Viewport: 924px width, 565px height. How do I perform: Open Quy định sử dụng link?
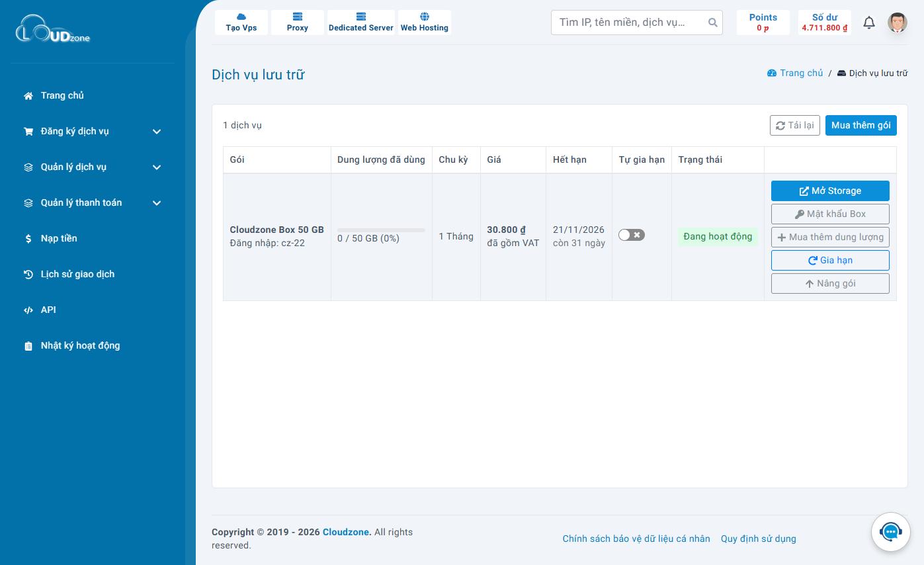(x=759, y=539)
